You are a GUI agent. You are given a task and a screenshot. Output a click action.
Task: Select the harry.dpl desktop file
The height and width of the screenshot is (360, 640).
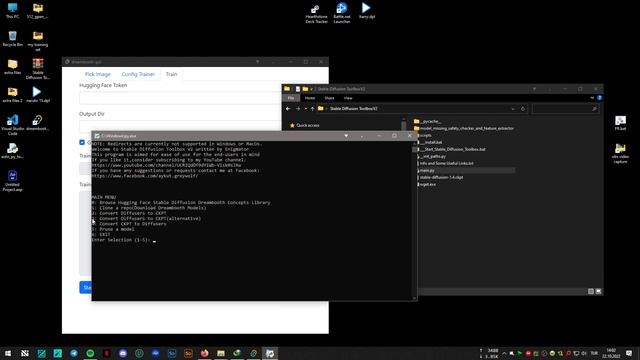(x=367, y=11)
